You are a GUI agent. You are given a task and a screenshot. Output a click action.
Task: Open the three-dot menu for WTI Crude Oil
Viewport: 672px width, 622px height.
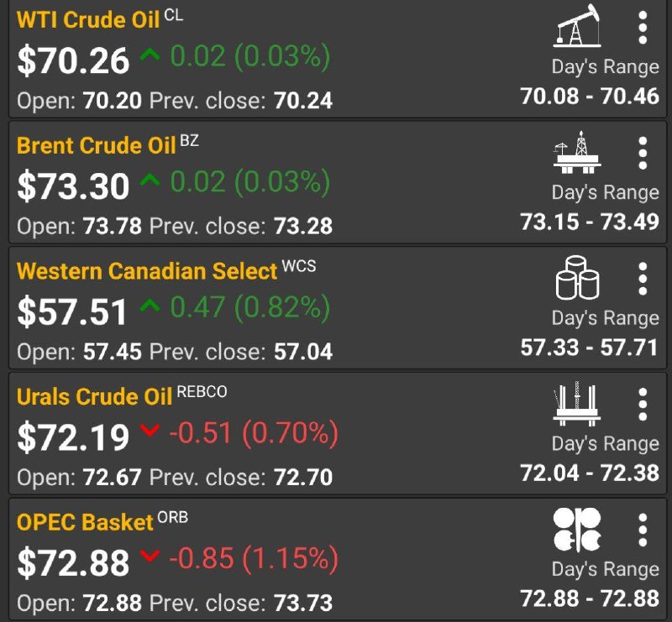coord(642,28)
